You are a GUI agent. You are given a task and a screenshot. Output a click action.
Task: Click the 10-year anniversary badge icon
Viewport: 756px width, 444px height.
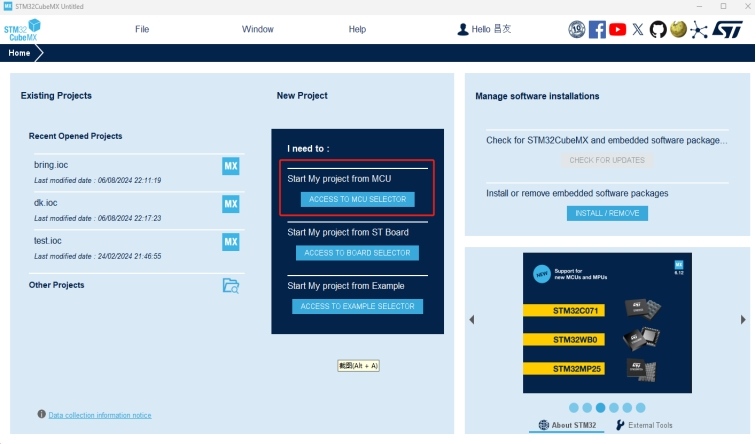tap(577, 30)
